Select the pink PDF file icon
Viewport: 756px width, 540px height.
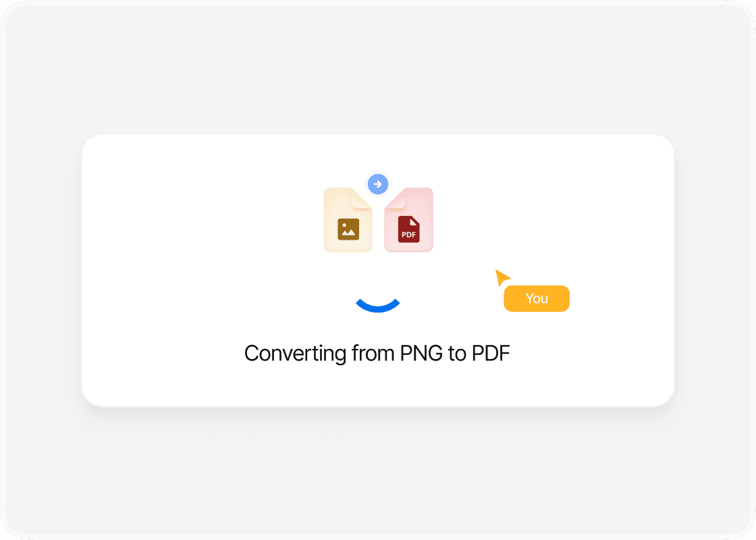coord(409,220)
